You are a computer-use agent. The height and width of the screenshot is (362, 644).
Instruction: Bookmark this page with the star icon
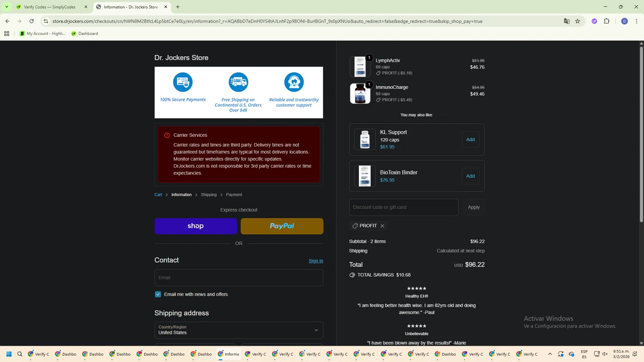578,21
